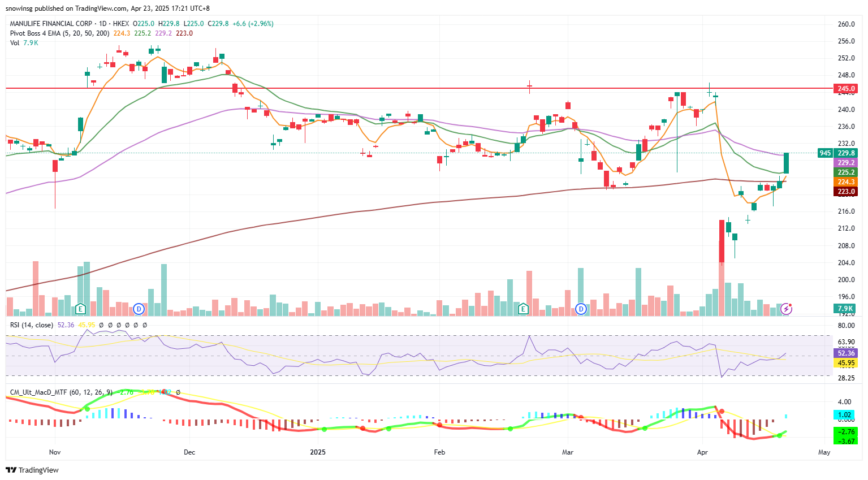Click the green 225.2 EMA axis label

(x=846, y=172)
